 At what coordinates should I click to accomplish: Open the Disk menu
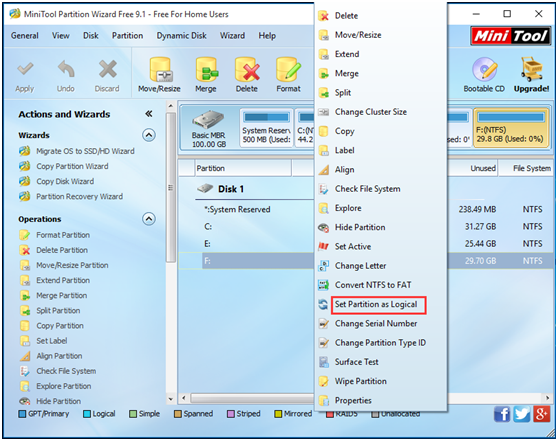coord(91,36)
